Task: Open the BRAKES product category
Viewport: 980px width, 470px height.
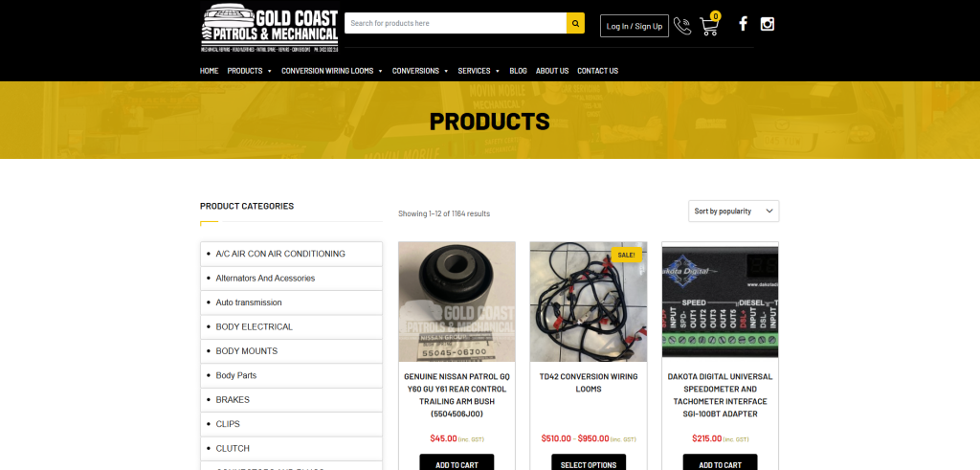Action: point(291,400)
